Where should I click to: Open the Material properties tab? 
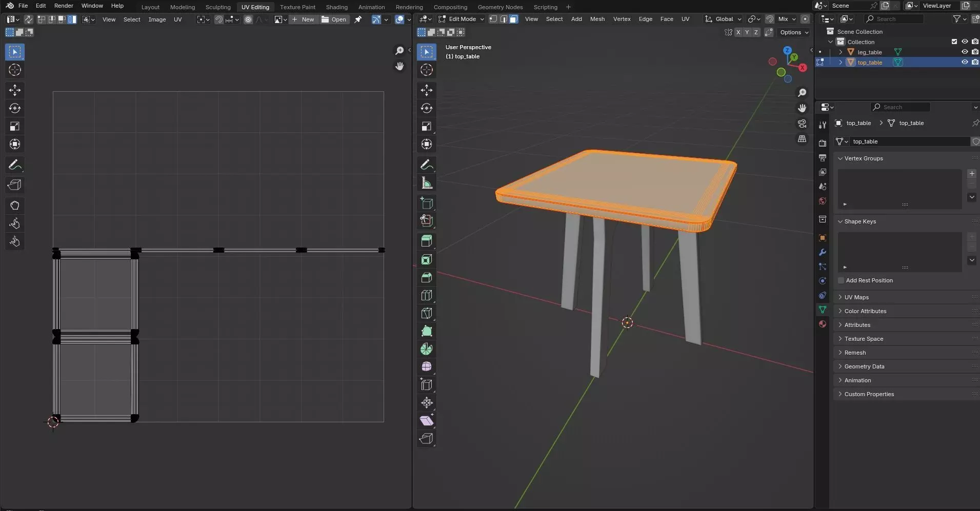click(823, 324)
